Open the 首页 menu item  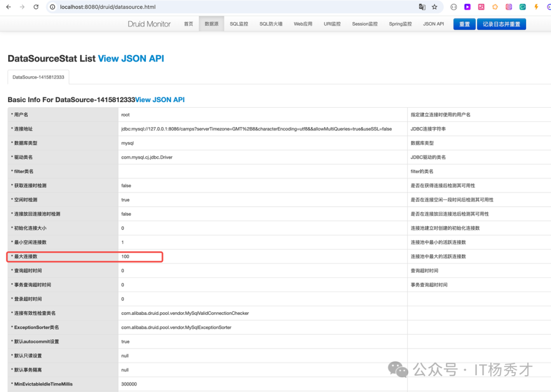coord(188,24)
